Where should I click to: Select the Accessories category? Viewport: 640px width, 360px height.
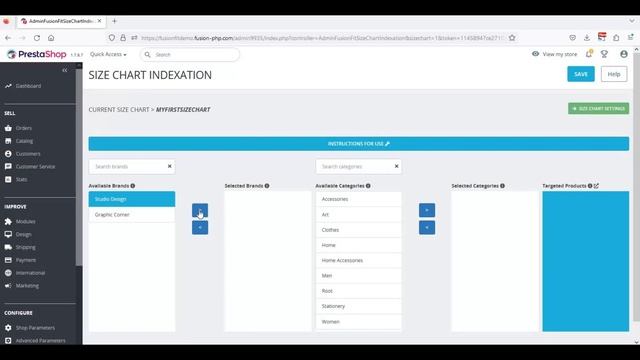point(359,199)
